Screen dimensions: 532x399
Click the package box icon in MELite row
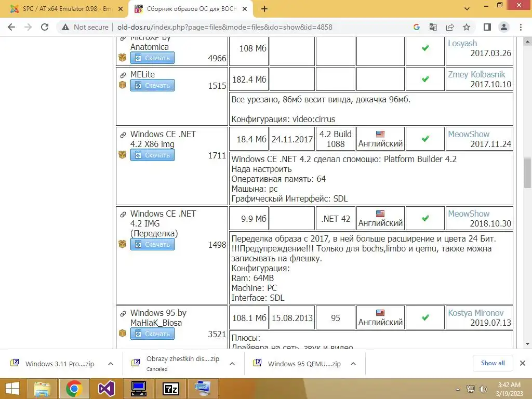point(123,85)
